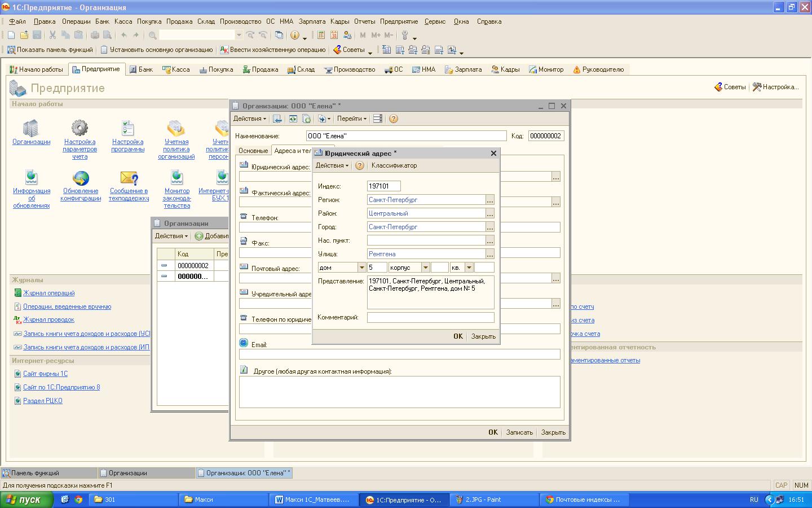Switch to the Руководителю tab
812x508 pixels.
click(x=598, y=69)
